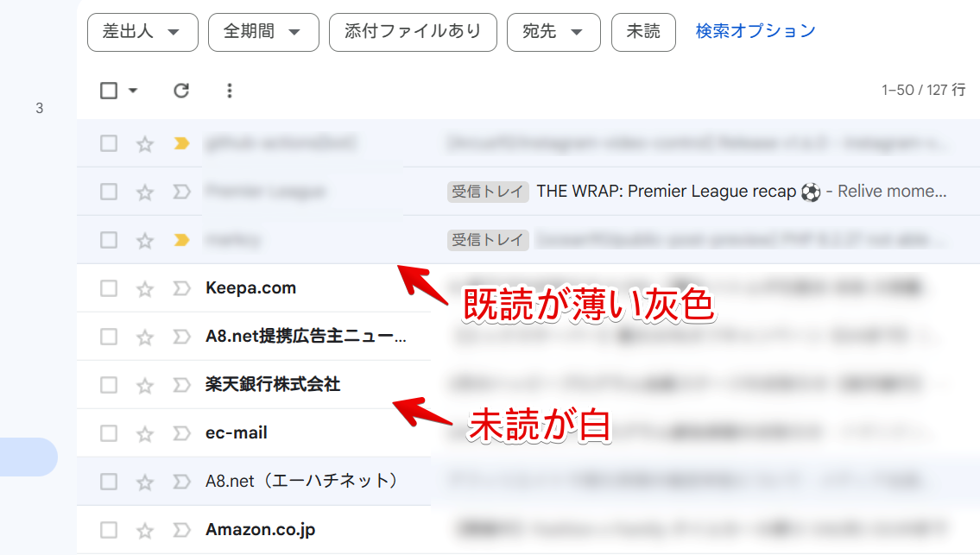Screen dimensions: 980x555
Task: Star the Keepa.com email
Action: tap(145, 289)
